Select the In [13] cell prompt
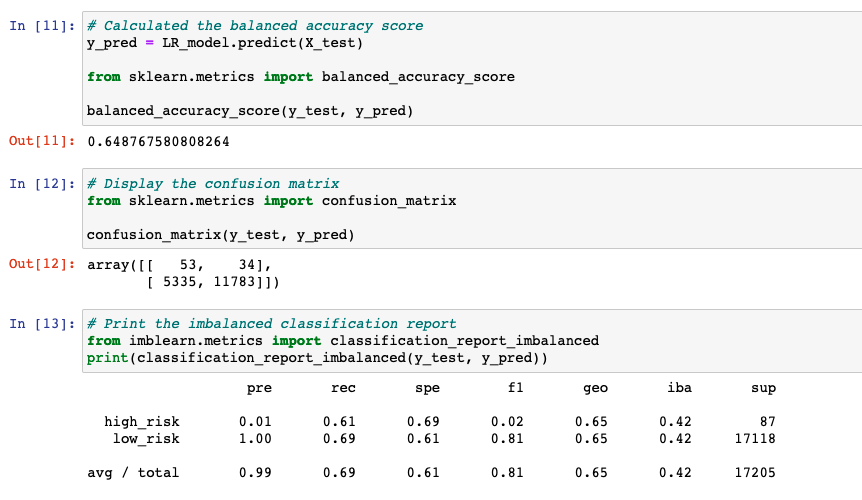862x500 pixels. [x=42, y=324]
